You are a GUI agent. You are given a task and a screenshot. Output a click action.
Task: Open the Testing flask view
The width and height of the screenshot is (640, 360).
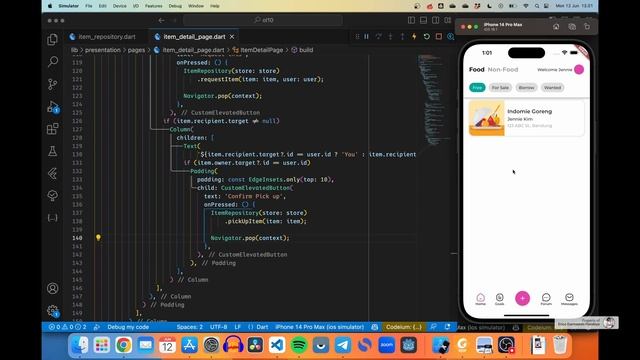53,151
